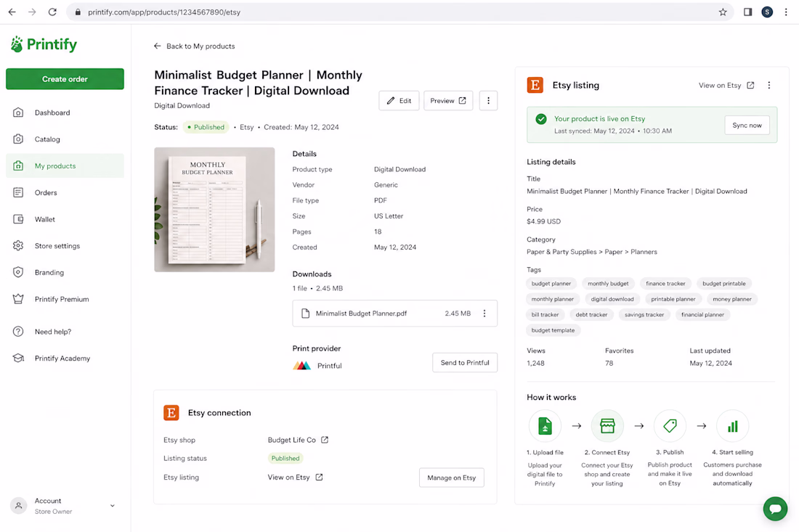Click the Preview button
Image resolution: width=799 pixels, height=532 pixels.
pyautogui.click(x=448, y=101)
